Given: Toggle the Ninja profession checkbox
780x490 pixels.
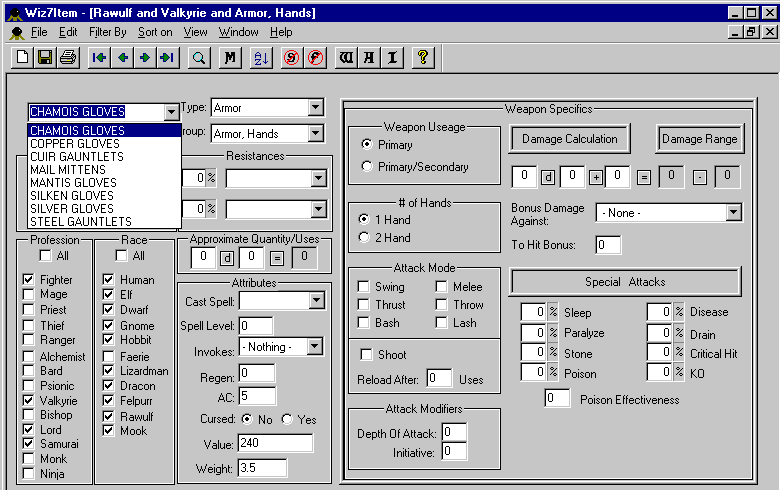Looking at the screenshot, I should (29, 474).
